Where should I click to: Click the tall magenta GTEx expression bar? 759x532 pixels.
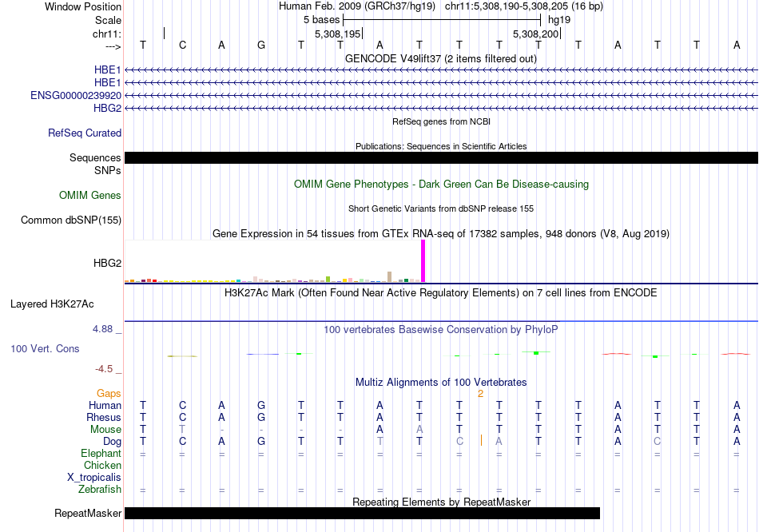coord(423,261)
